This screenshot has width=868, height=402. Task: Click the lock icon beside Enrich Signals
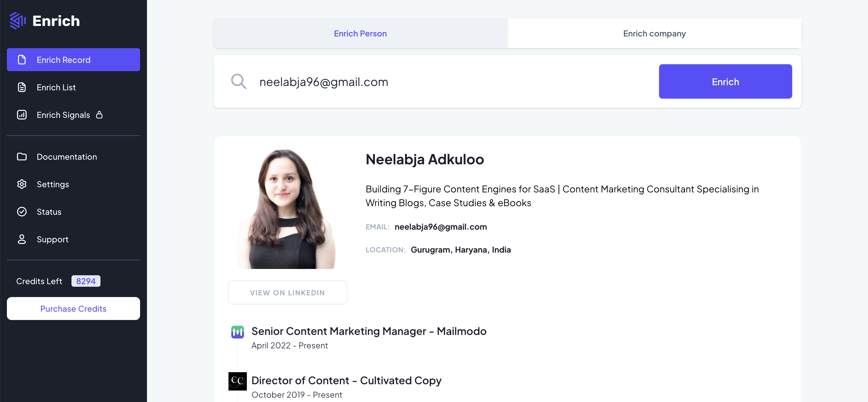[99, 115]
